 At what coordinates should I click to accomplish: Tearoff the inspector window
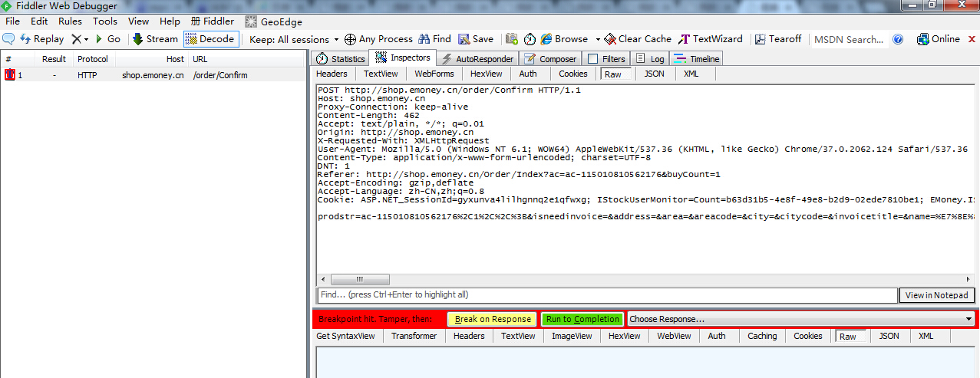tap(778, 39)
